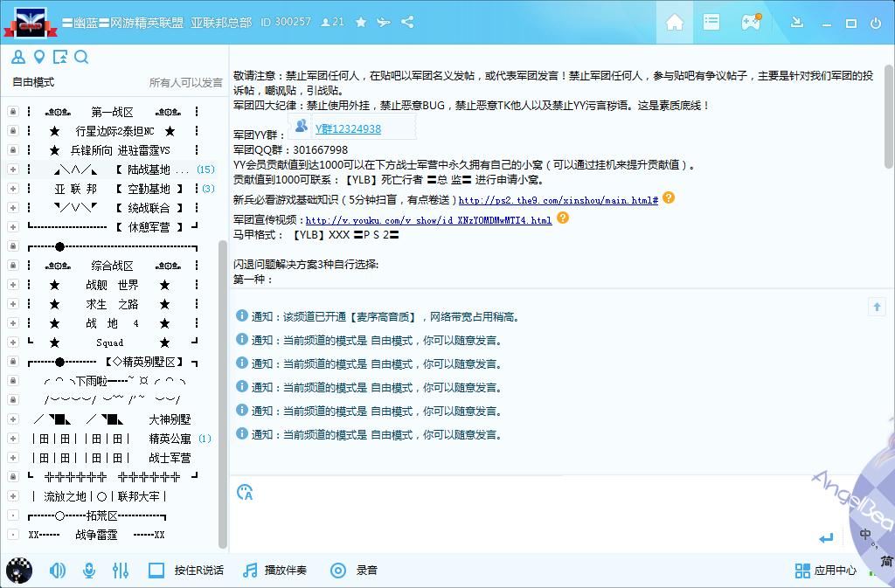Click the channel logo avatar

pyautogui.click(x=31, y=23)
